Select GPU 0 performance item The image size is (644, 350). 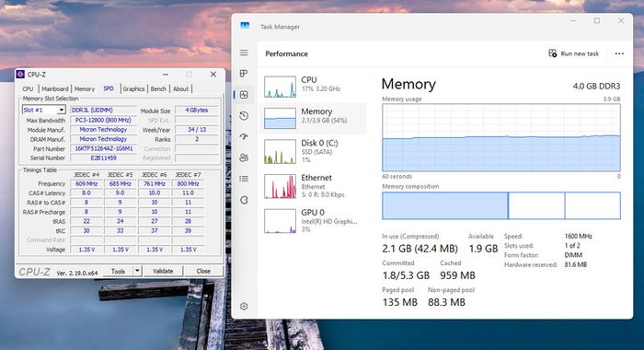(x=313, y=221)
